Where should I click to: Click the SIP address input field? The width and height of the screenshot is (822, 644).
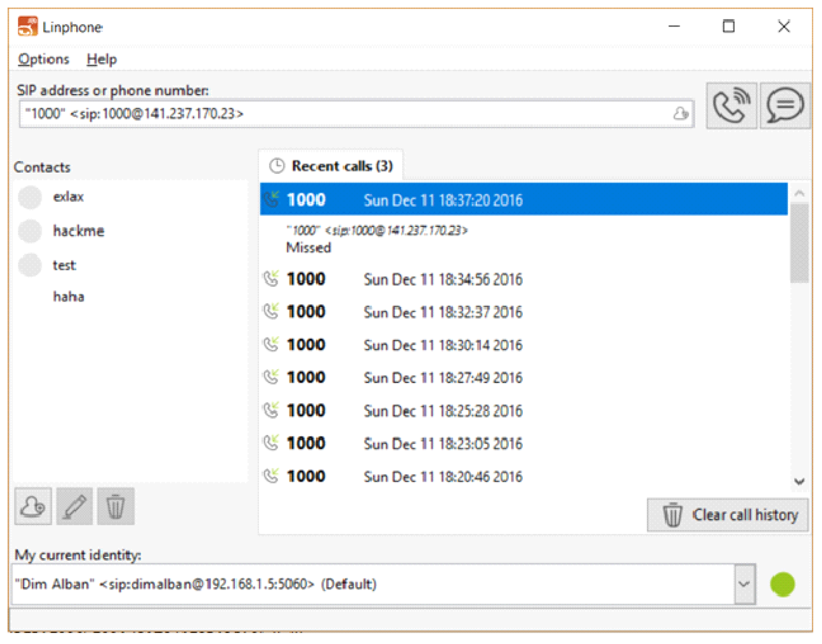(x=357, y=114)
